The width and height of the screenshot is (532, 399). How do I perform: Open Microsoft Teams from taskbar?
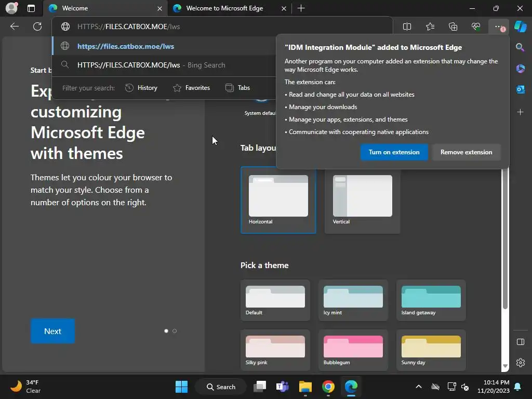[283, 387]
